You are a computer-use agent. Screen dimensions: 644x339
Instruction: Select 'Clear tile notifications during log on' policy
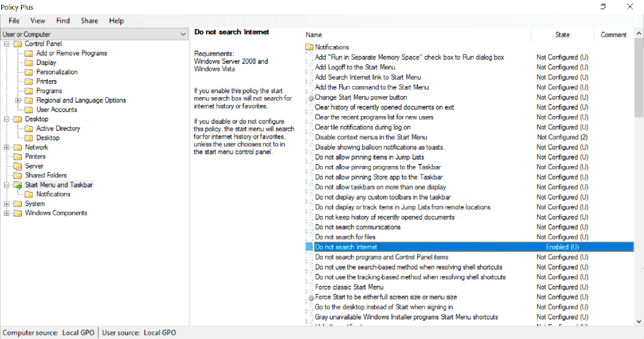(x=363, y=127)
